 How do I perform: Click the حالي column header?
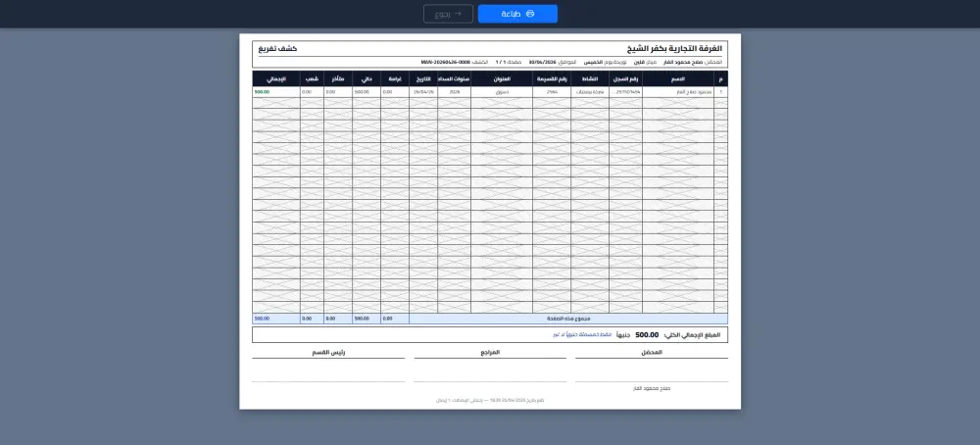point(367,78)
